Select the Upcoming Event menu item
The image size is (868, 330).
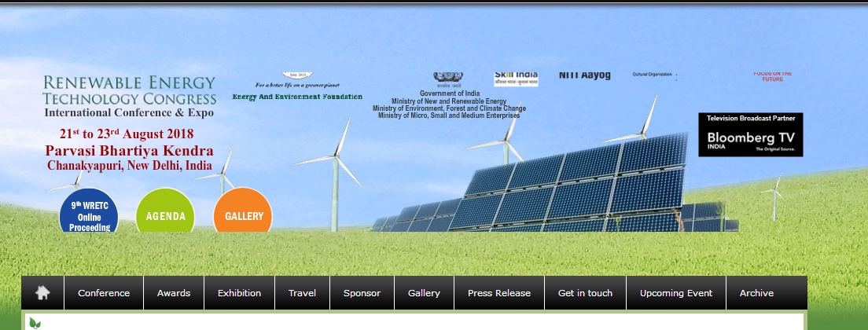click(676, 293)
